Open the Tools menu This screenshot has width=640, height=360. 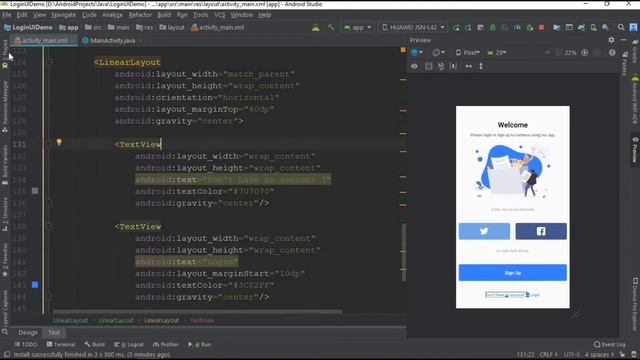point(200,15)
